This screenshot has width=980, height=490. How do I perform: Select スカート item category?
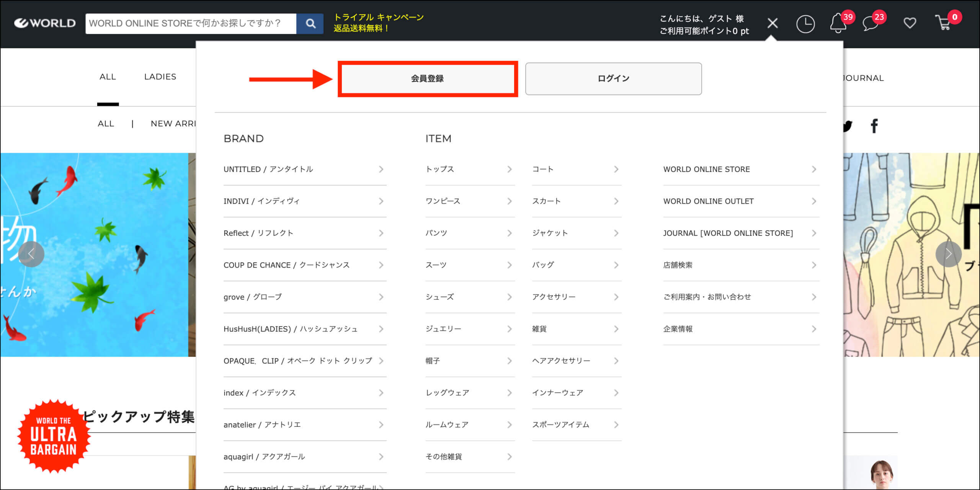click(x=577, y=201)
